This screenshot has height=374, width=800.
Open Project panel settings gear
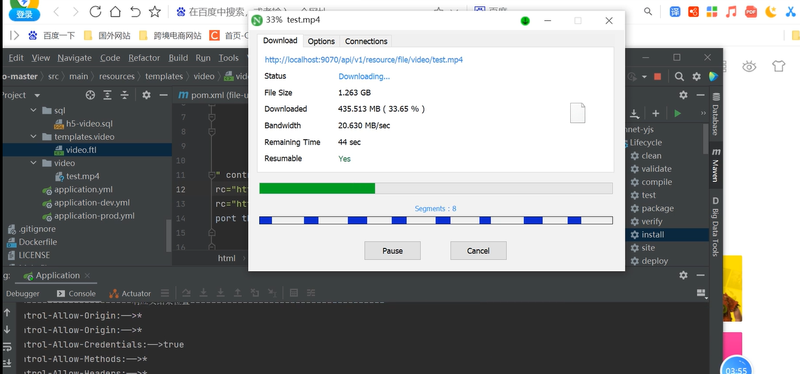coord(146,95)
